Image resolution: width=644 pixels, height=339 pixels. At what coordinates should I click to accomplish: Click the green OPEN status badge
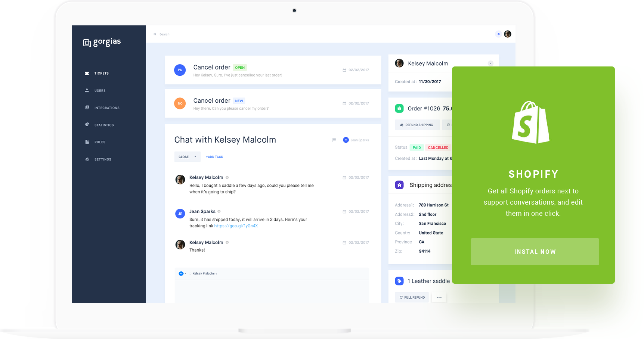240,68
